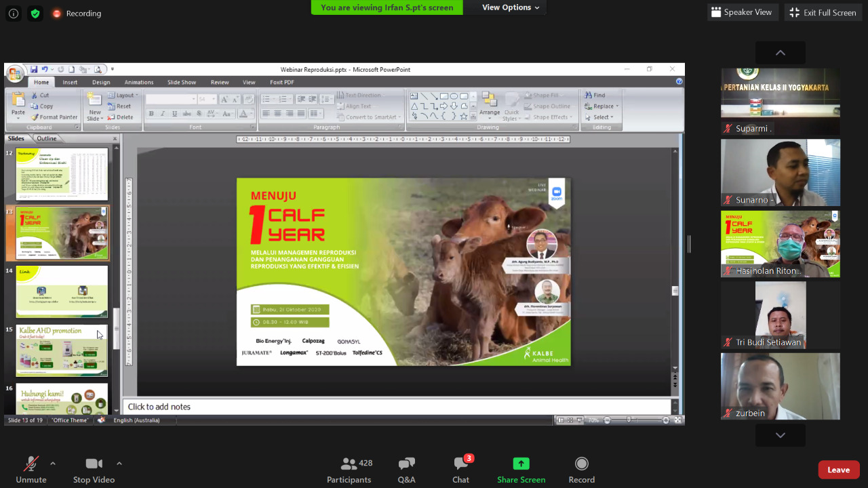
Task: Insert a New Slide
Action: pyautogui.click(x=94, y=106)
